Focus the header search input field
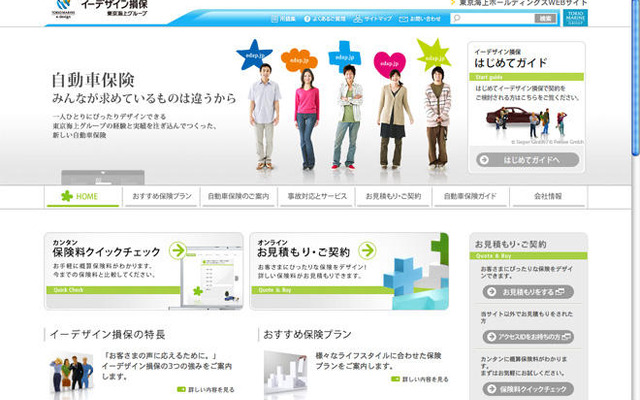640x400 pixels. (492, 18)
